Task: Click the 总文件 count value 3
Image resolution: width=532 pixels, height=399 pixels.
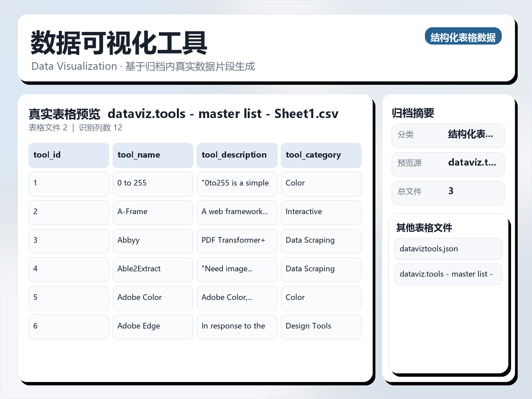Action: pos(448,192)
